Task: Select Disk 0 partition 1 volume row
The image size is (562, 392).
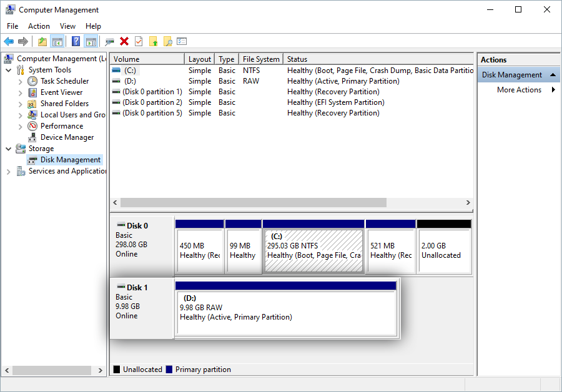Action: pyautogui.click(x=292, y=92)
